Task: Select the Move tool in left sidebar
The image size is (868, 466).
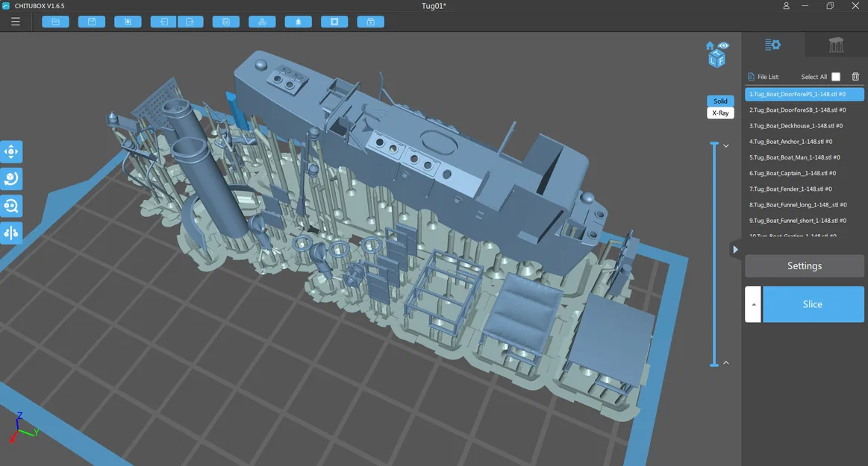Action: click(x=11, y=151)
